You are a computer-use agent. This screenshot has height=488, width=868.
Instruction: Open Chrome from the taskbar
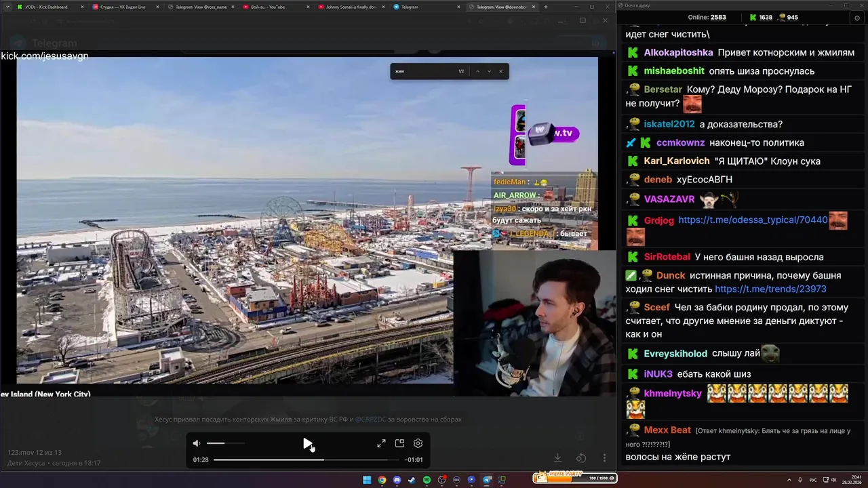coord(382,480)
